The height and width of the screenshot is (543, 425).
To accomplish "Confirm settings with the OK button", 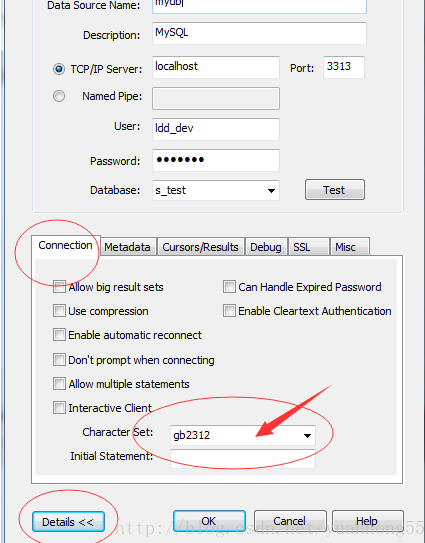I will 209,521.
